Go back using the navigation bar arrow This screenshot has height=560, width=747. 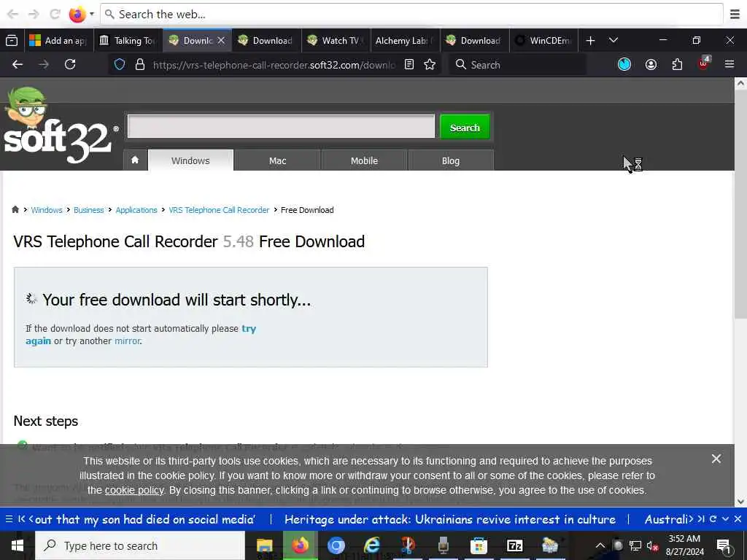click(18, 65)
